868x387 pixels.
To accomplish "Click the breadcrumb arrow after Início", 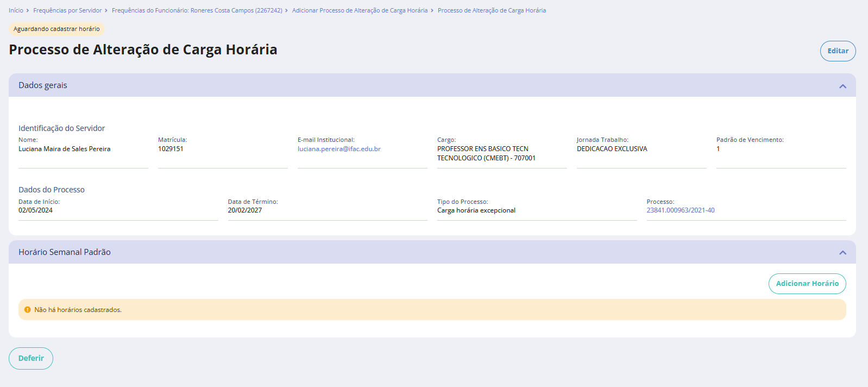I will pyautogui.click(x=28, y=10).
